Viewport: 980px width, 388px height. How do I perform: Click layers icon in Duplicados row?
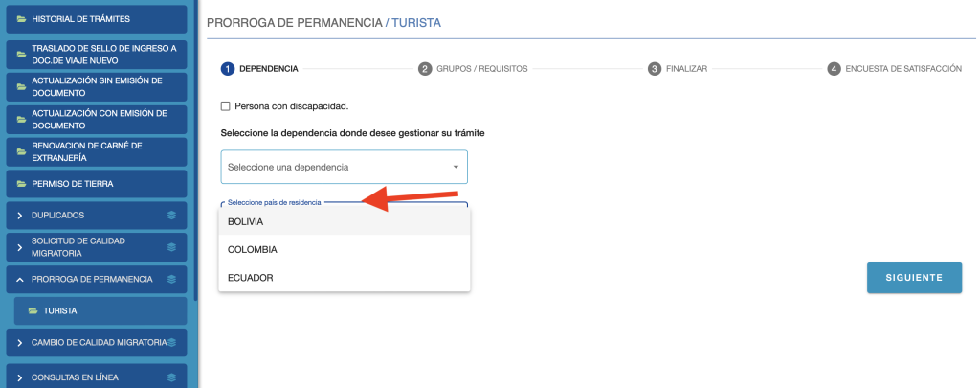click(171, 216)
